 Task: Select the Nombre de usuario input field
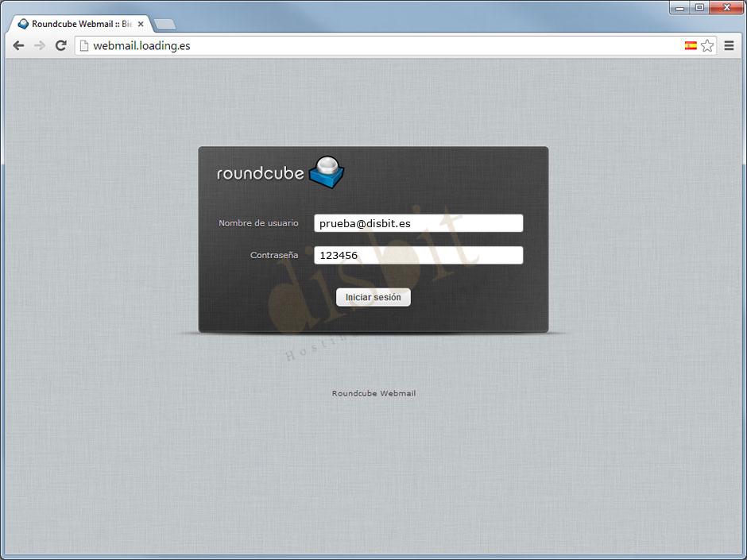[419, 222]
